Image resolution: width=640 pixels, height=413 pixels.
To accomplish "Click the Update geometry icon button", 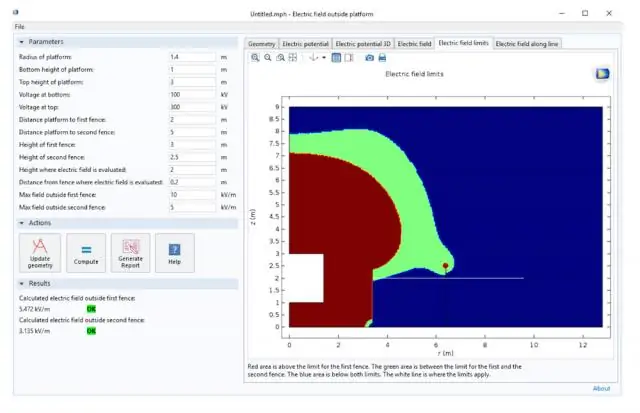I will point(40,253).
